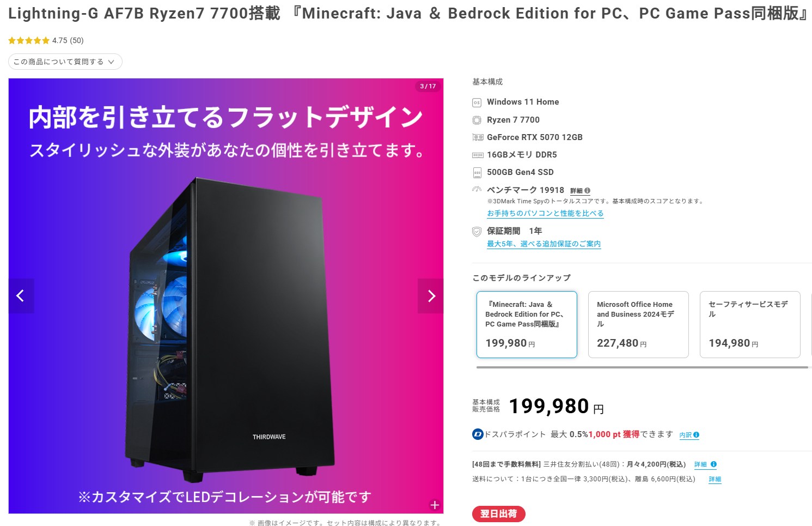Image resolution: width=812 pixels, height=526 pixels.
Task: Go to the previous product image
Action: [x=21, y=296]
